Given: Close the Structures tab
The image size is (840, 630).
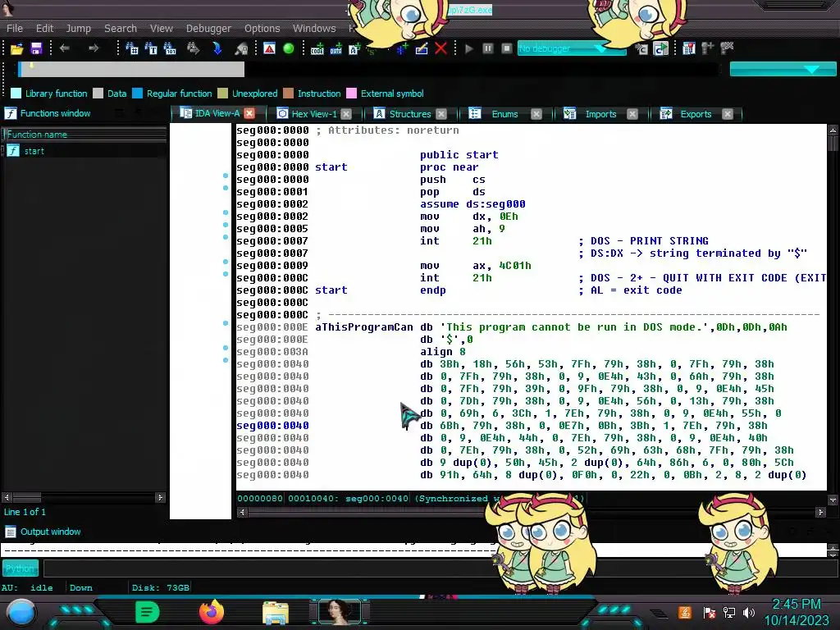Looking at the screenshot, I should tap(441, 114).
